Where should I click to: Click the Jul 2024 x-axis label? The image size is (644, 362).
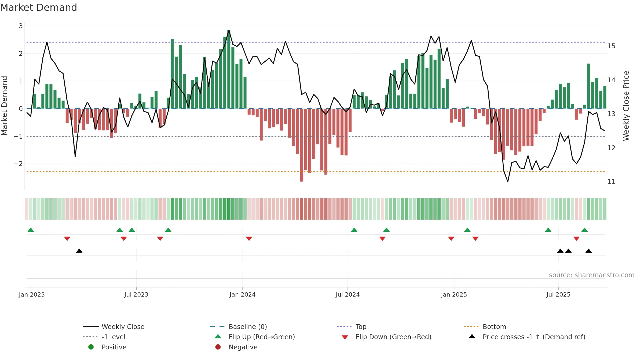(x=348, y=294)
